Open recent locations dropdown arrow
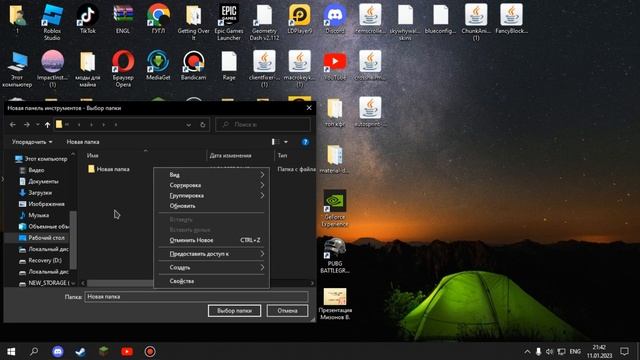The image size is (640, 360). coord(37,124)
